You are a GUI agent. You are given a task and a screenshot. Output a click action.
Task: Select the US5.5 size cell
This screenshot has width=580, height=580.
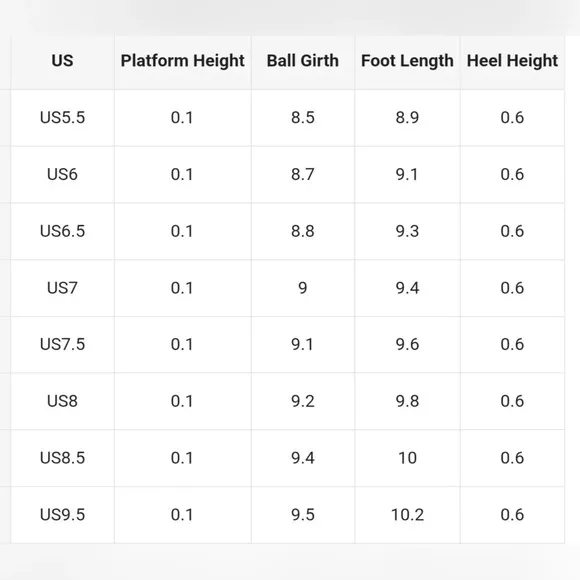(x=63, y=118)
